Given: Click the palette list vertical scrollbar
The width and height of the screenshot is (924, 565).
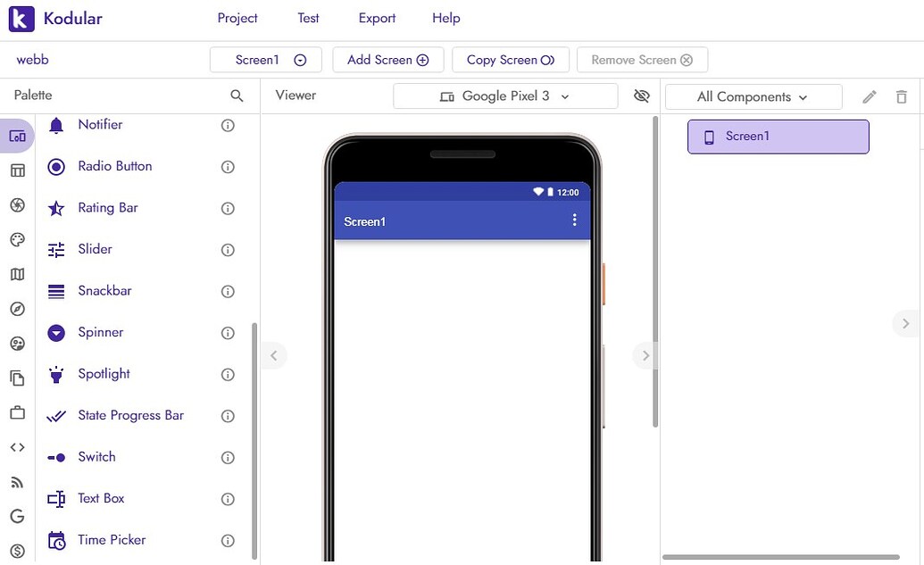Looking at the screenshot, I should coord(254,440).
